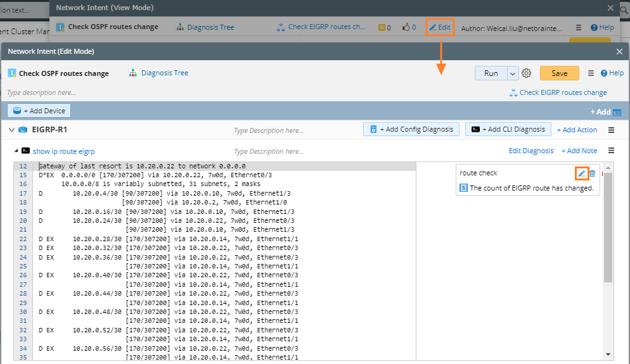Click the intent icon beside View Mode title
Screen dimensions: 630x364
[x=60, y=27]
